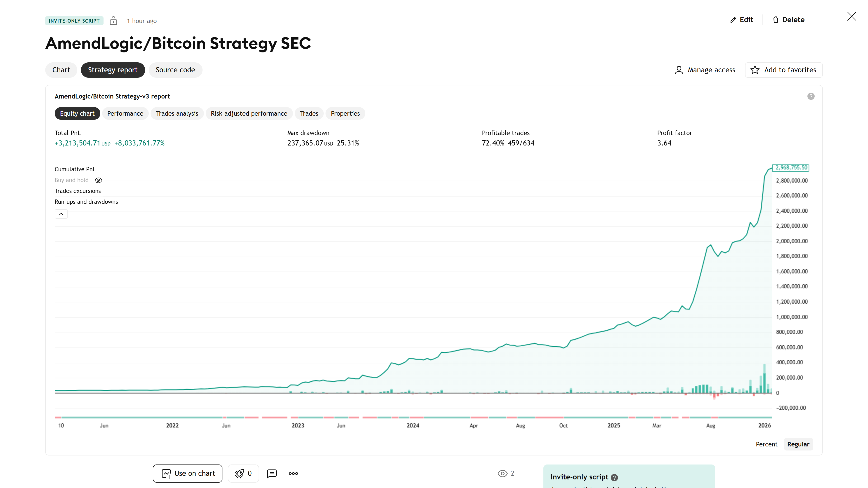
Task: Click Profitable trades 72.40% value
Action: click(493, 143)
